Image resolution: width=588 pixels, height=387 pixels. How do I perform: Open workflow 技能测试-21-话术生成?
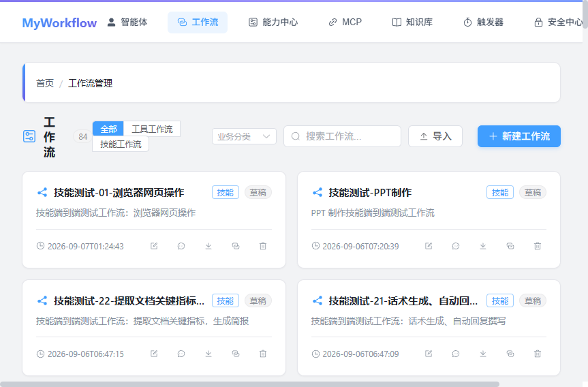pyautogui.click(x=403, y=300)
